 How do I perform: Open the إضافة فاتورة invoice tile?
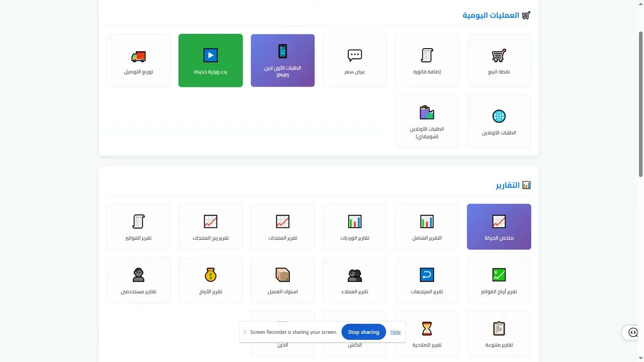point(427,60)
